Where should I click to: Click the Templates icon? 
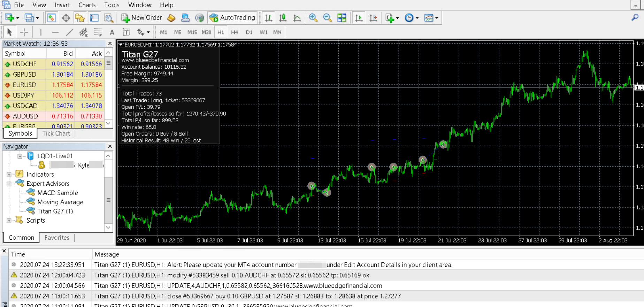point(429,18)
